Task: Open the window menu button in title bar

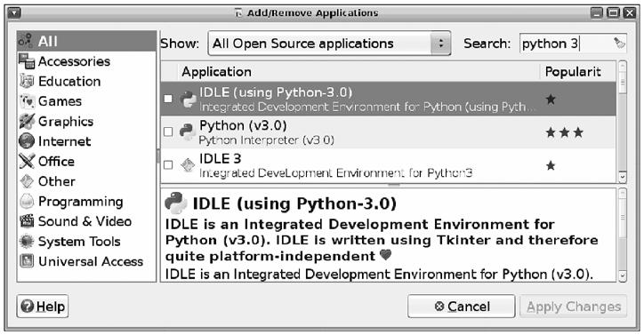Action: coord(14,12)
